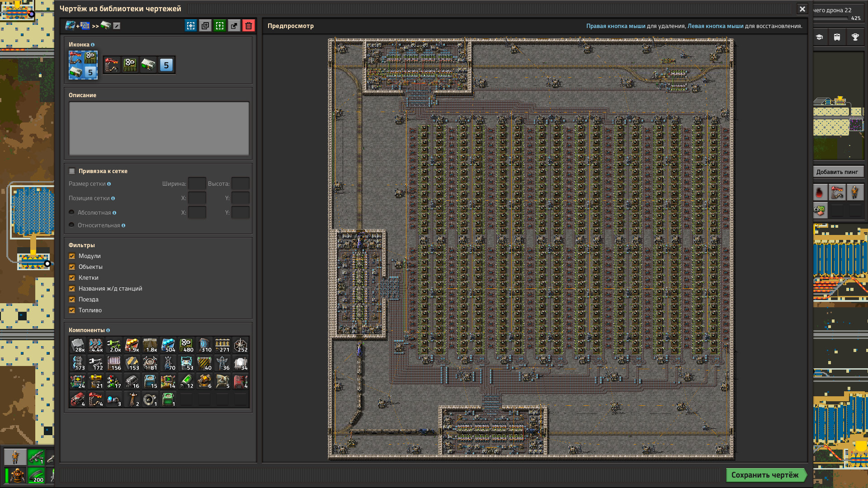Click the minimap in right panel
This screenshot has height=488, width=868.
click(839, 105)
